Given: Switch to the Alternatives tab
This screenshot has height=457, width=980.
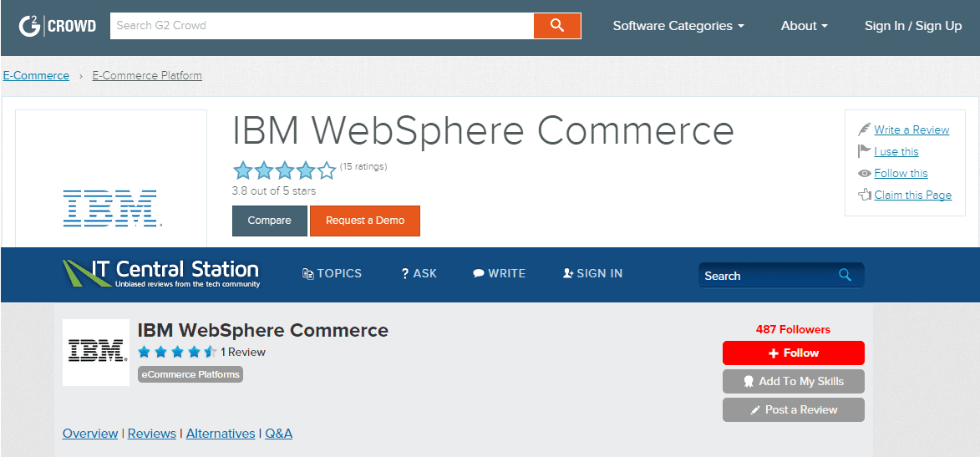Looking at the screenshot, I should pyautogui.click(x=221, y=434).
